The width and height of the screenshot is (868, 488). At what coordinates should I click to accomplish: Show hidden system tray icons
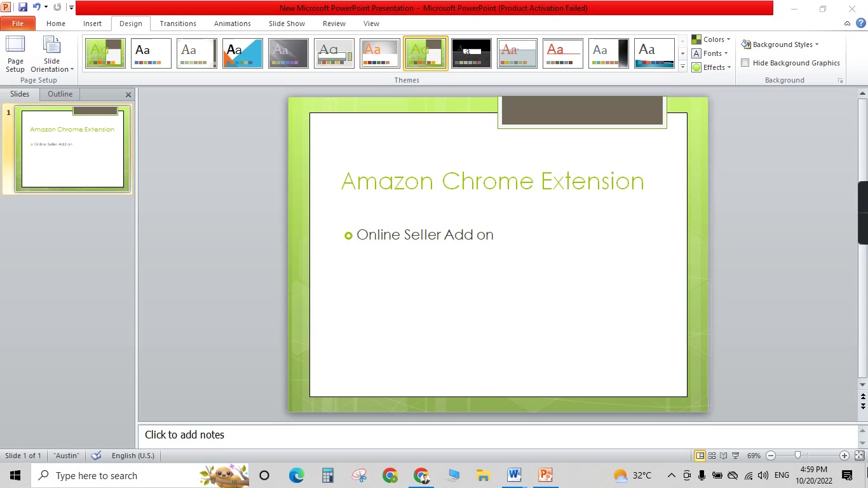[x=671, y=475]
